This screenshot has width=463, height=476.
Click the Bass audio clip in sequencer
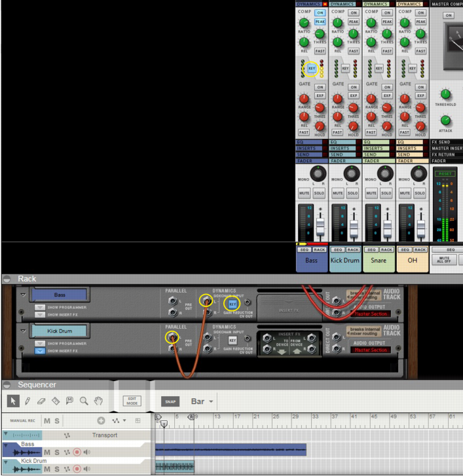pyautogui.click(x=231, y=449)
